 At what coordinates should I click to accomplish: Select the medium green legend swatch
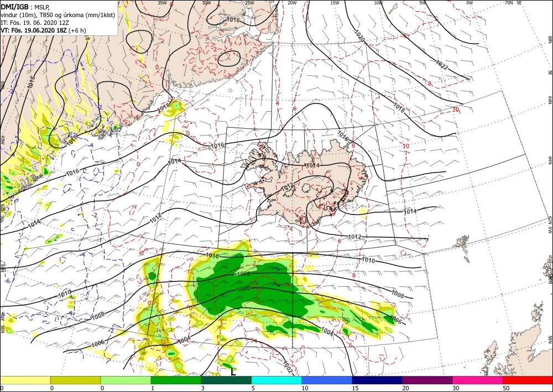pyautogui.click(x=176, y=380)
